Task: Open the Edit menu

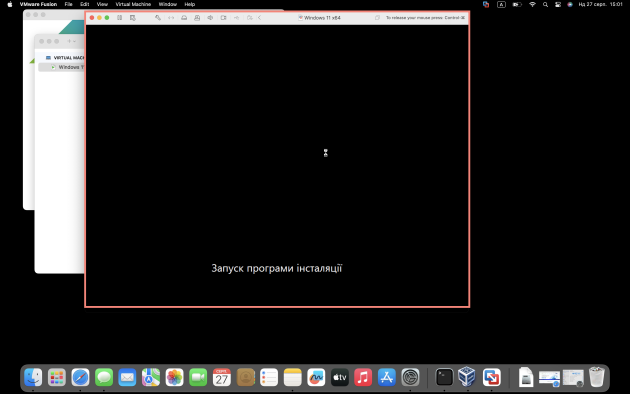Action: [x=84, y=4]
